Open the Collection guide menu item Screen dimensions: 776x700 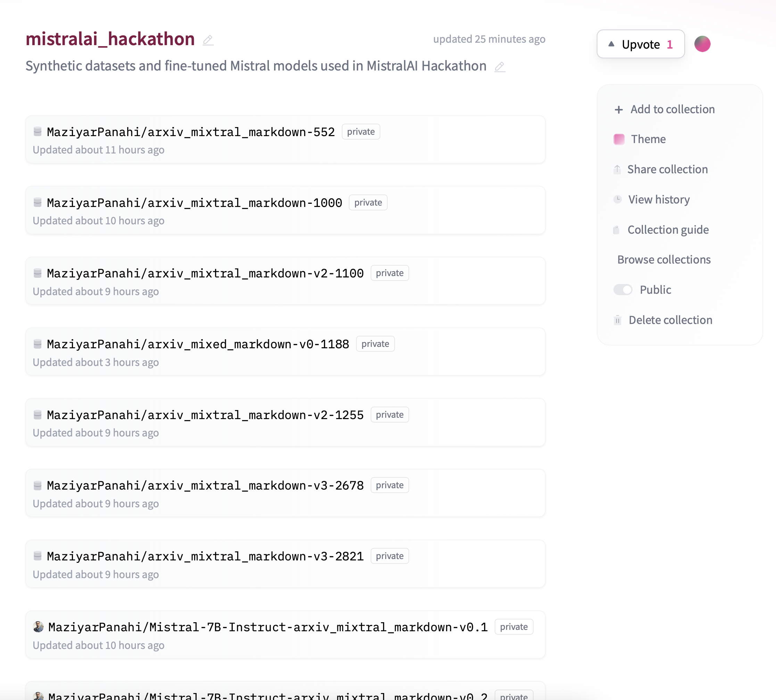(x=668, y=230)
